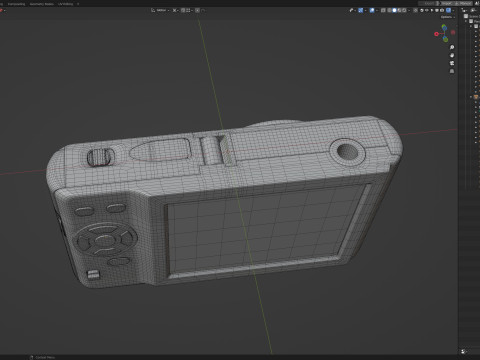Click the Context Menu status bar hint
The image size is (480, 360).
pos(42,357)
